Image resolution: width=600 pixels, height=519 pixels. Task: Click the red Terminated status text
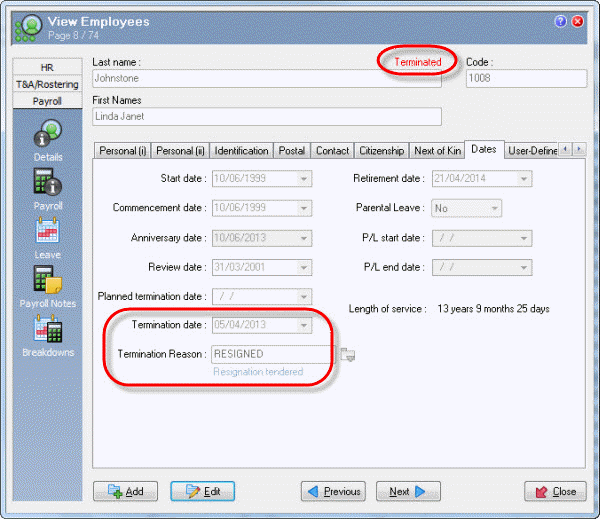coord(417,62)
